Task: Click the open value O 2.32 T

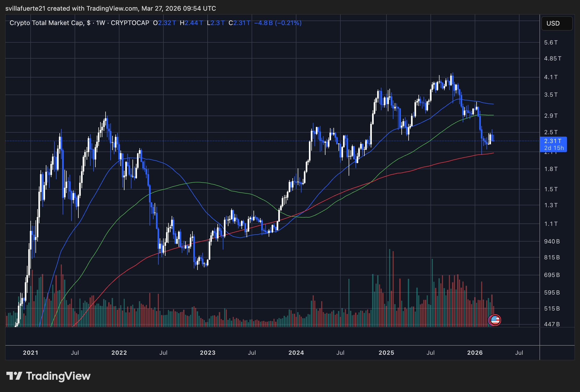Action: coord(164,23)
